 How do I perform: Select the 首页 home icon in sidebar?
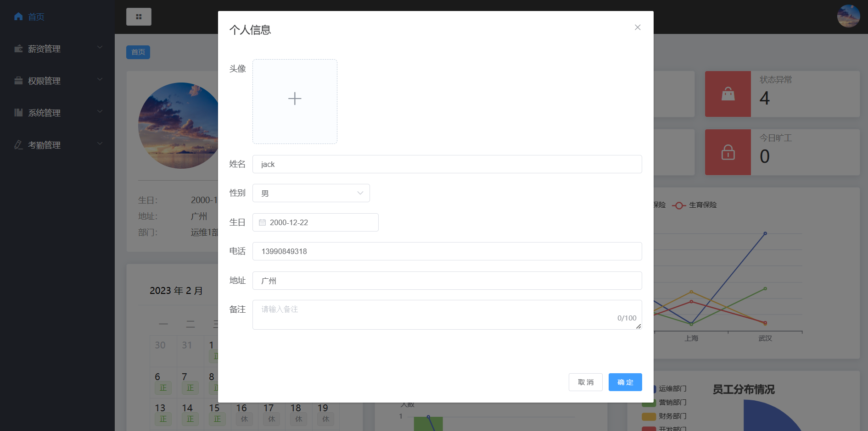click(x=18, y=17)
